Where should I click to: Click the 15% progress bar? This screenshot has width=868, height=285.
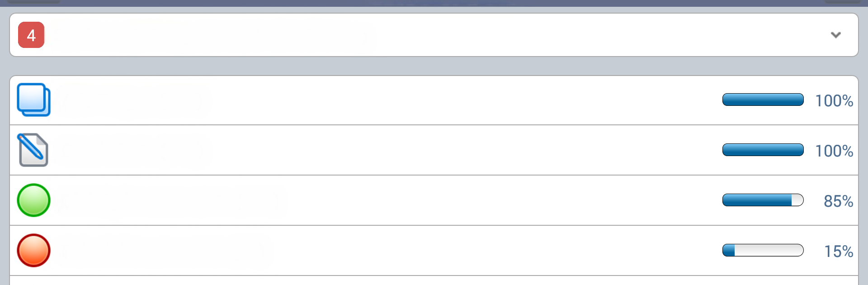click(763, 250)
